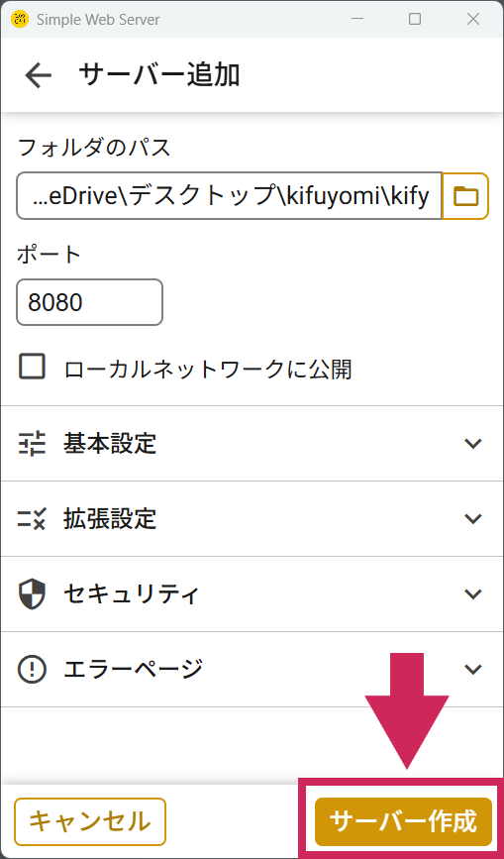
Task: Expand the エラーページ chevron
Action: pos(472,669)
